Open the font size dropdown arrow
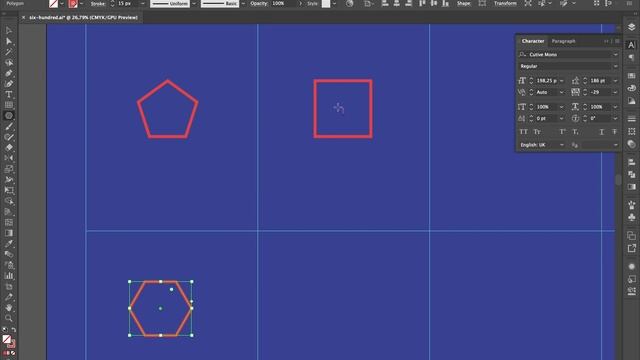The width and height of the screenshot is (640, 360). 562,81
